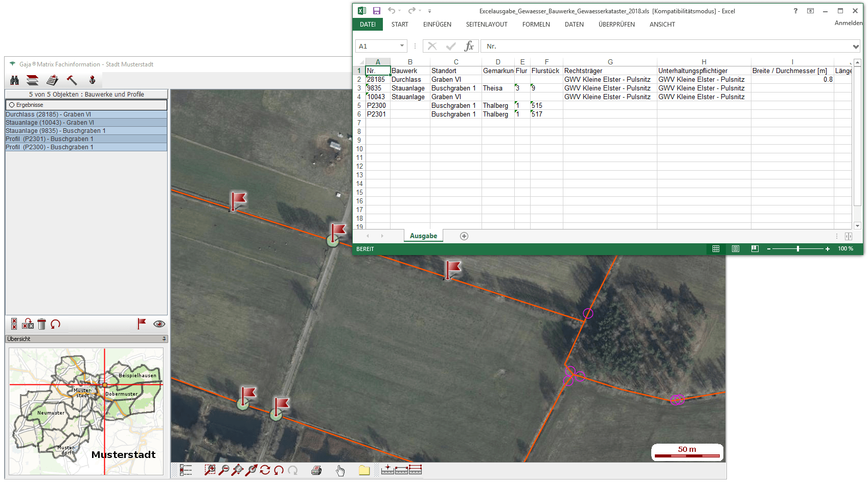Open the binoculars search tool
Viewport: 868px width, 482px height.
14,80
